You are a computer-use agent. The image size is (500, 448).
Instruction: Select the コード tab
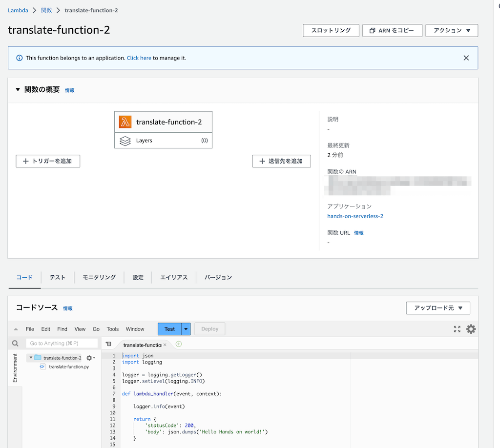pyautogui.click(x=24, y=278)
